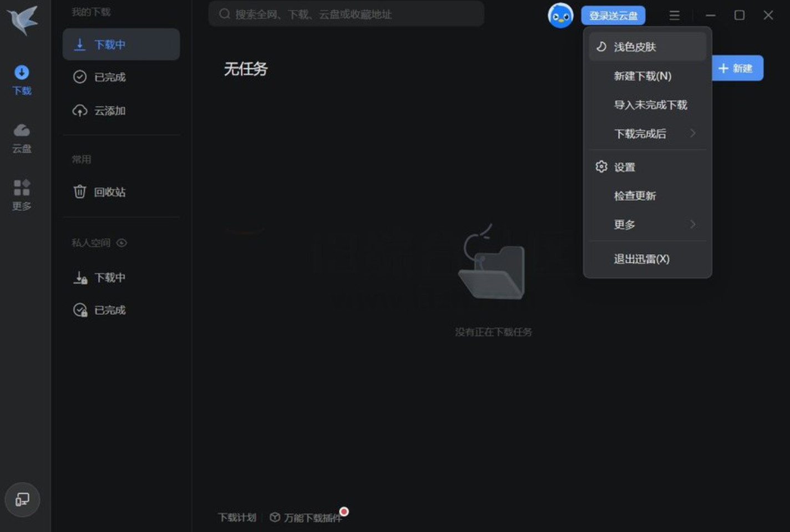Viewport: 790px width, 532px height.
Task: Expand the 更多 submenu in menu
Action: click(647, 225)
